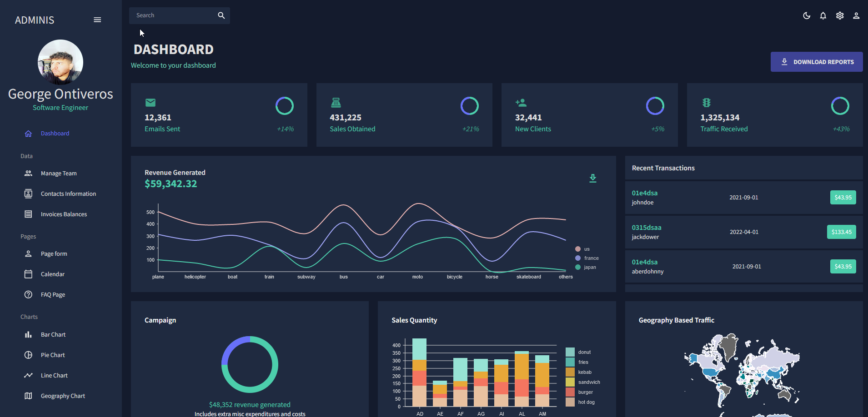868x417 pixels.
Task: Expand the Charts section in sidebar
Action: (29, 317)
